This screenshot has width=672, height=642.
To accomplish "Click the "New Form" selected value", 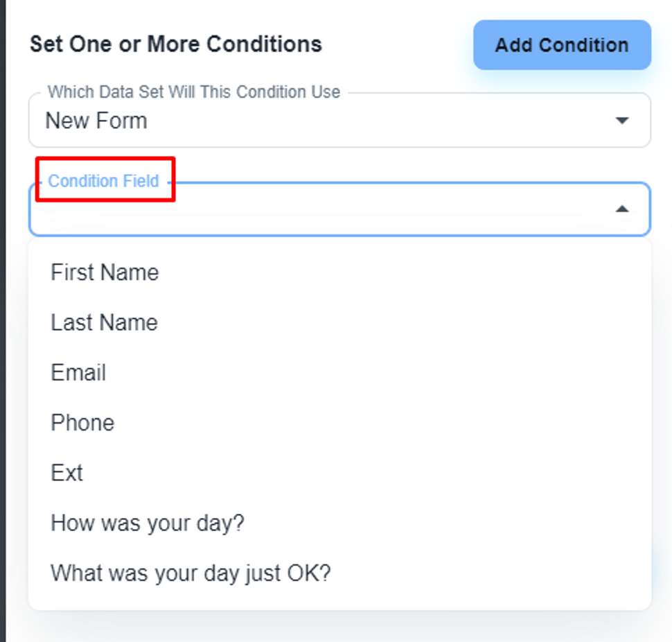I will point(96,121).
